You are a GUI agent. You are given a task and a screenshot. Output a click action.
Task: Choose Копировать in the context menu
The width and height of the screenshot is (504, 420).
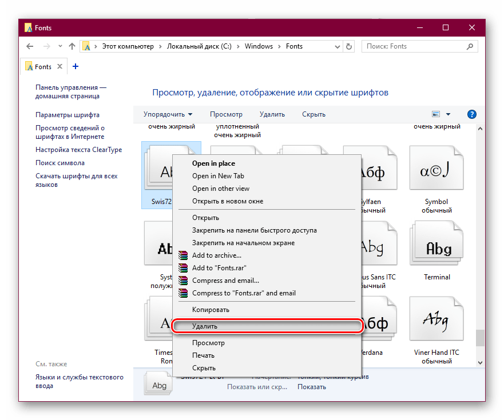(x=211, y=310)
